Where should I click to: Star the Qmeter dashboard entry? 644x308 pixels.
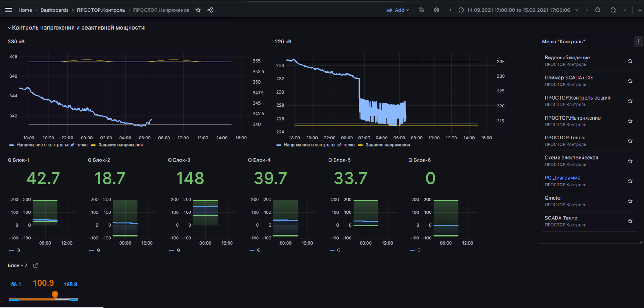630,201
